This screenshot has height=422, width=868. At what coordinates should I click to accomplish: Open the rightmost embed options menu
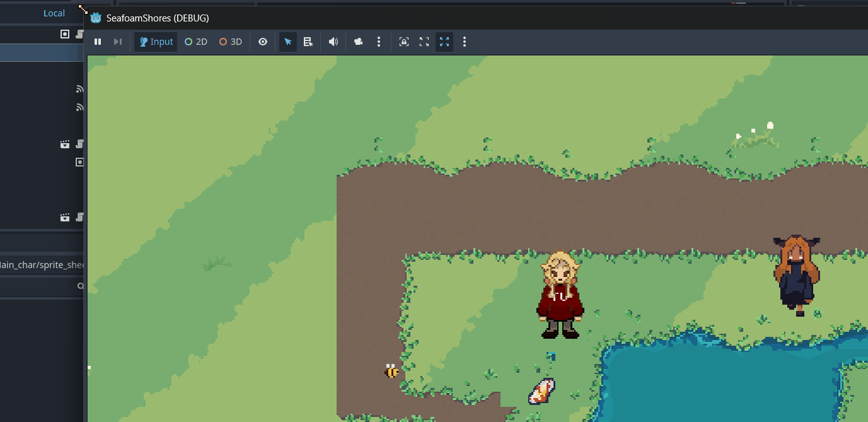click(465, 42)
